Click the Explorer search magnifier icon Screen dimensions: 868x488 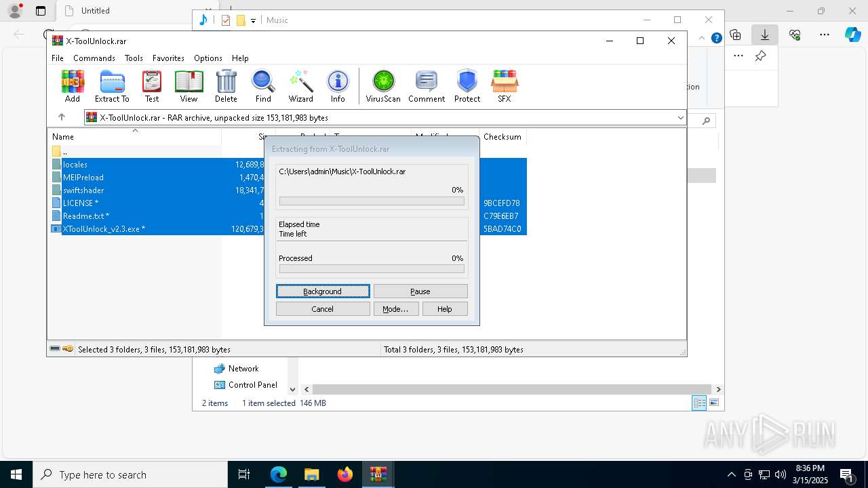[707, 121]
